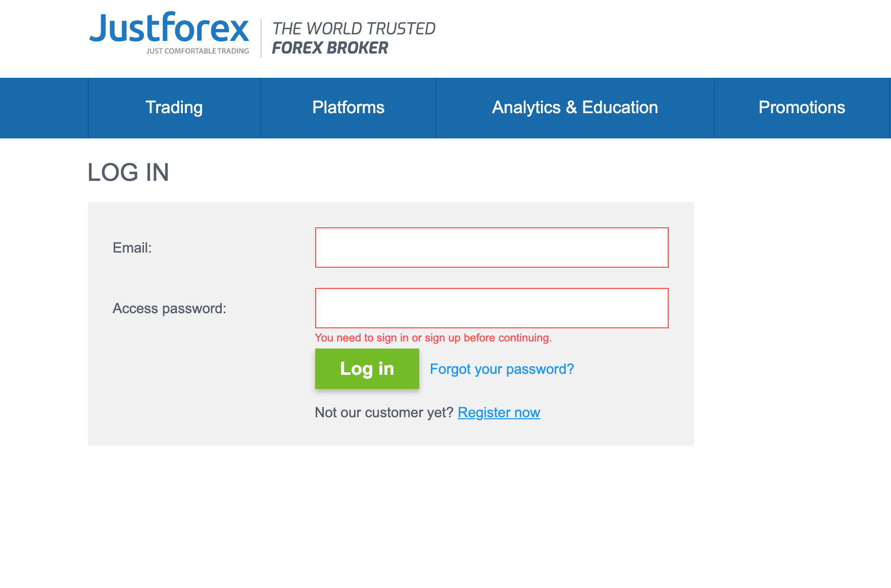Image resolution: width=891 pixels, height=588 pixels.
Task: Click the error message below password field
Action: [433, 337]
